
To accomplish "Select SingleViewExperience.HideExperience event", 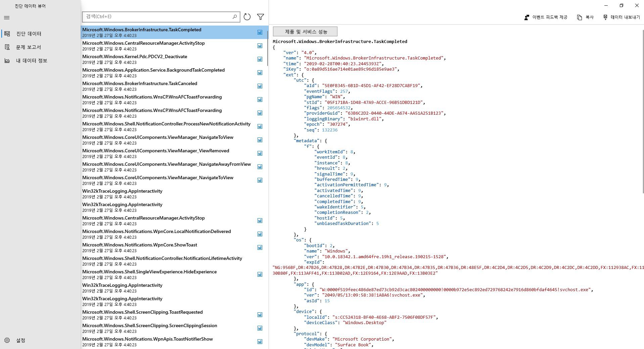I will 174,274.
